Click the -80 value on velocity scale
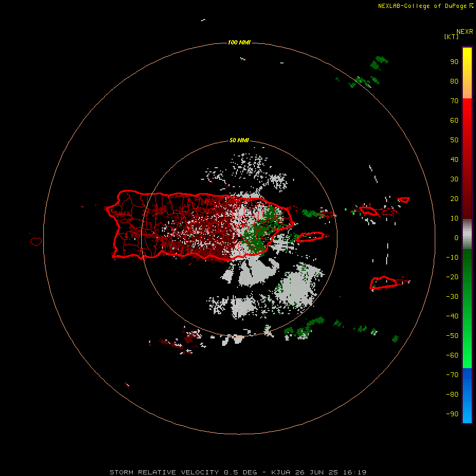This screenshot has width=476, height=476. [x=452, y=395]
